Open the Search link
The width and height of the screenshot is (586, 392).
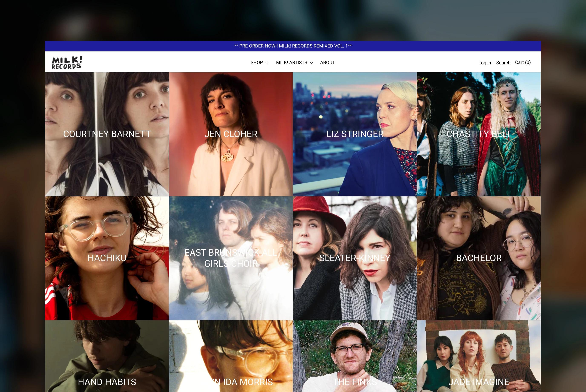(503, 63)
